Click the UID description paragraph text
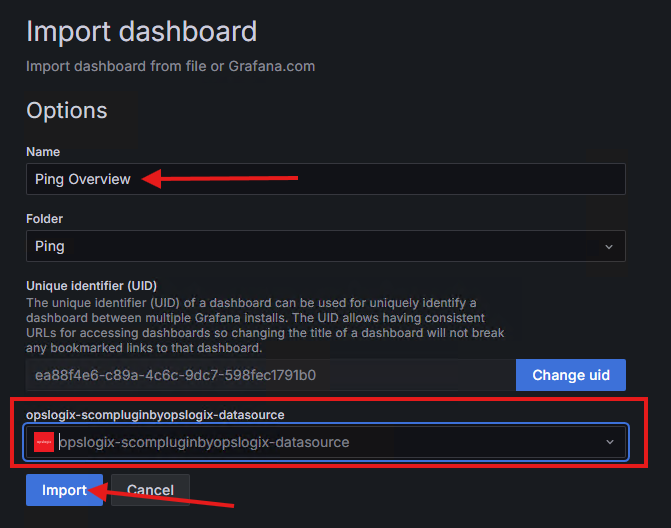Viewport: 671px width, 528px height. [265, 325]
